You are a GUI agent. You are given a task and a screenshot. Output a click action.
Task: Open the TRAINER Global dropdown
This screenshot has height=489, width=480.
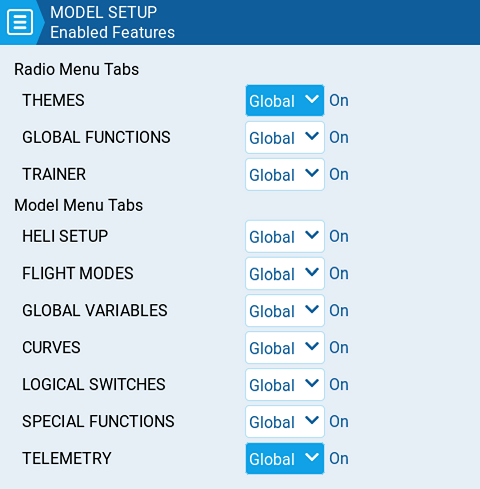[285, 174]
